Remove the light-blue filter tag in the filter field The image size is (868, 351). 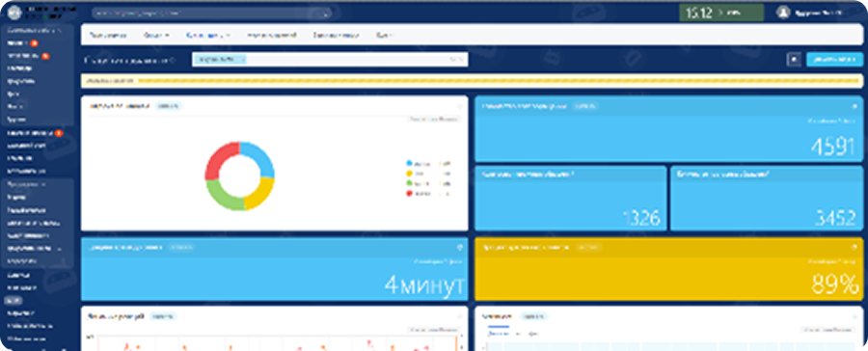tap(243, 59)
